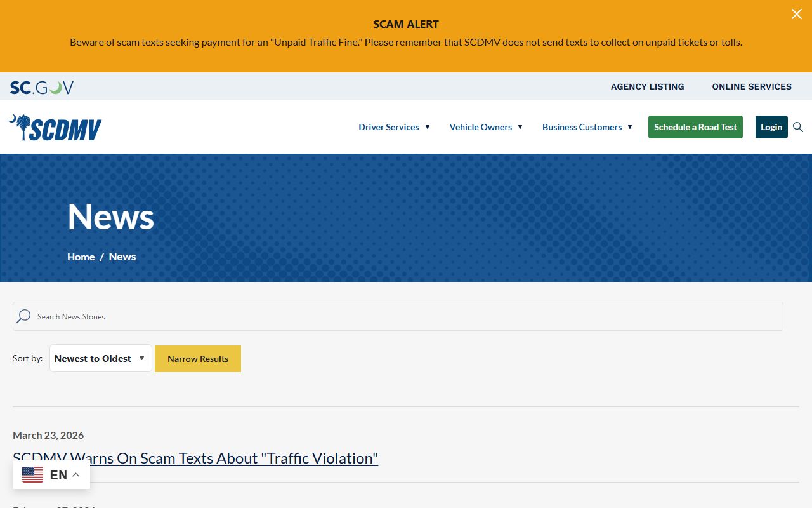
Task: Click Schedule a Road Test button
Action: pos(695,127)
